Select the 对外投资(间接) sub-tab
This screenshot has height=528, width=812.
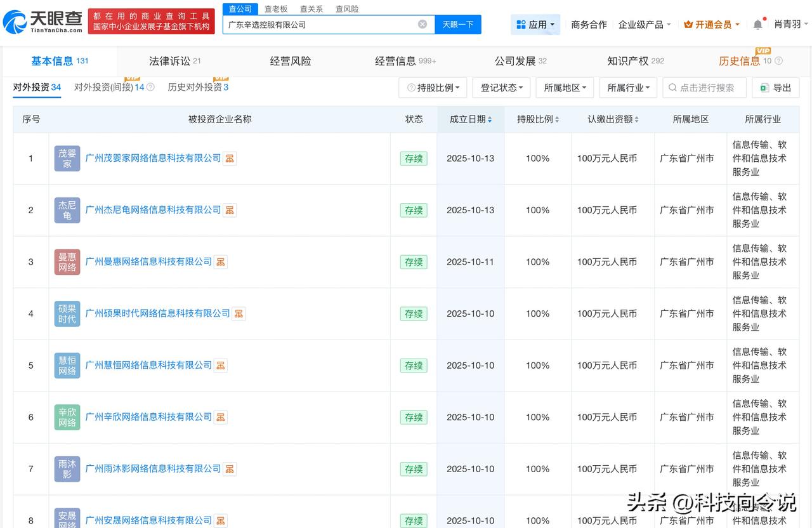(x=109, y=88)
